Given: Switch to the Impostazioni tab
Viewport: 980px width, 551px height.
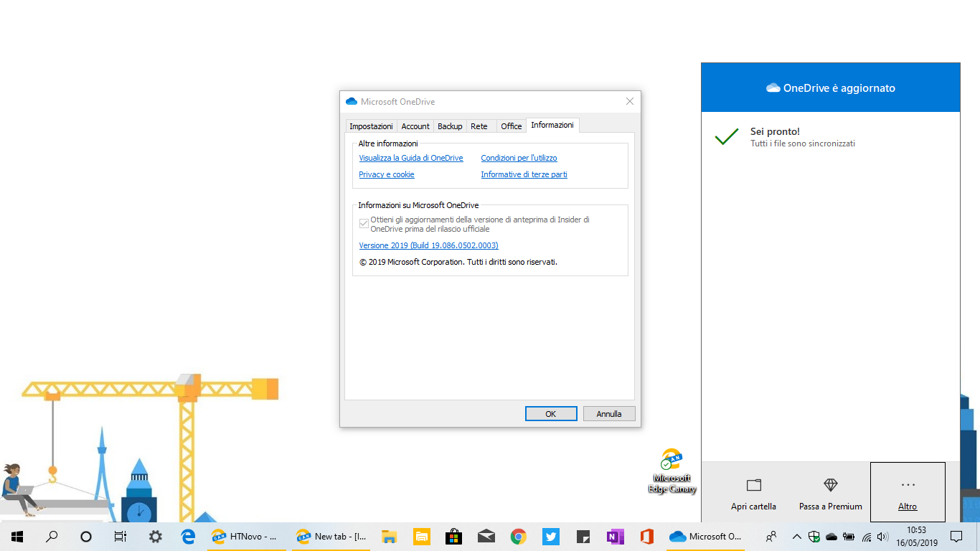Looking at the screenshot, I should tap(371, 126).
